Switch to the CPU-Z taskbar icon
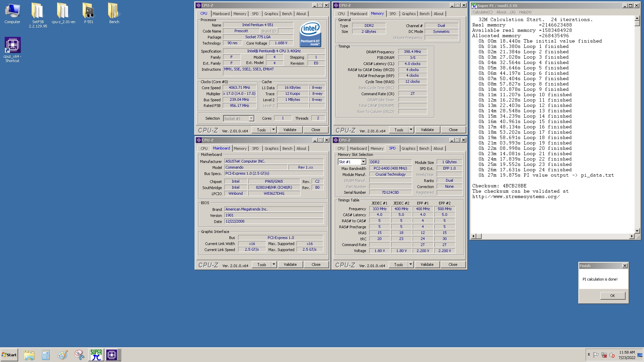The height and width of the screenshot is (362, 644). point(112,355)
